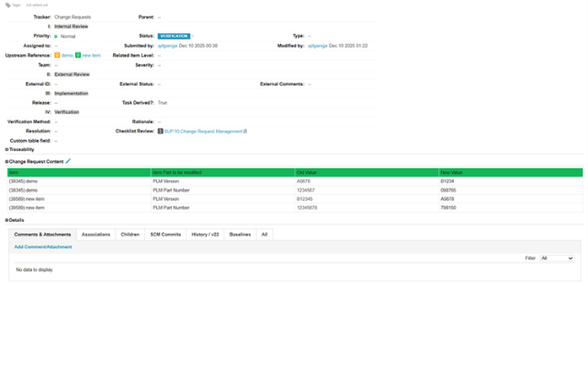Open the Filter All dropdown
Screen dimensions: 588x368
557,258
